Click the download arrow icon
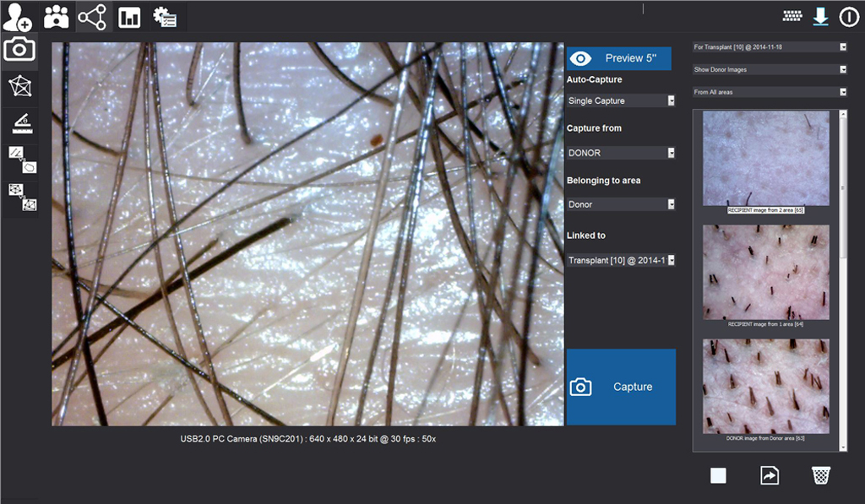The height and width of the screenshot is (504, 865). tap(820, 16)
